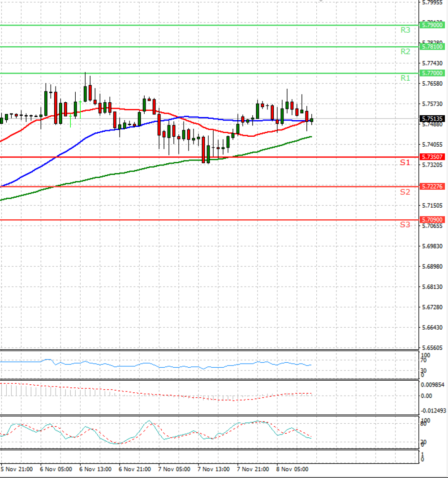The height and width of the screenshot is (478, 448).
Task: Click the 7 Nov 13:00 time label
Action: [x=214, y=469]
